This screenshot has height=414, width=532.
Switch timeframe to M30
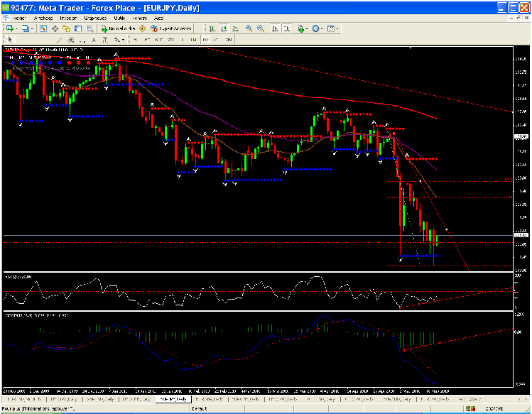click(170, 40)
